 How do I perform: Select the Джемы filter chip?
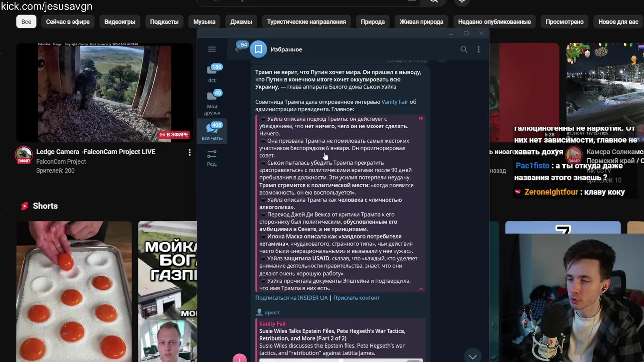(241, 22)
